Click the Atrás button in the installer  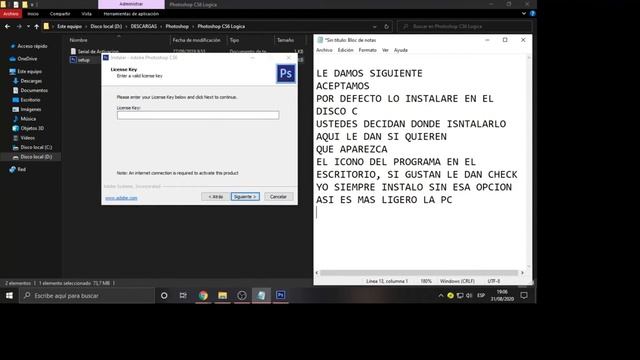click(x=215, y=197)
